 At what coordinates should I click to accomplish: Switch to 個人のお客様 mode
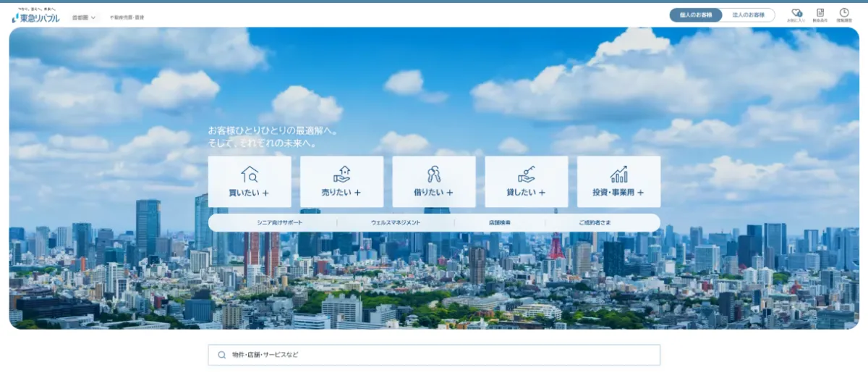coord(696,15)
